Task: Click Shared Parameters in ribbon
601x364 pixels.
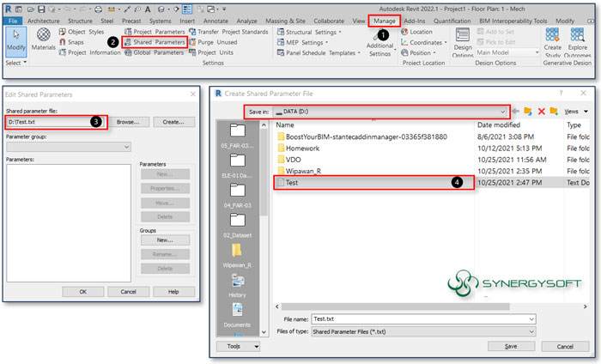Action: click(155, 42)
